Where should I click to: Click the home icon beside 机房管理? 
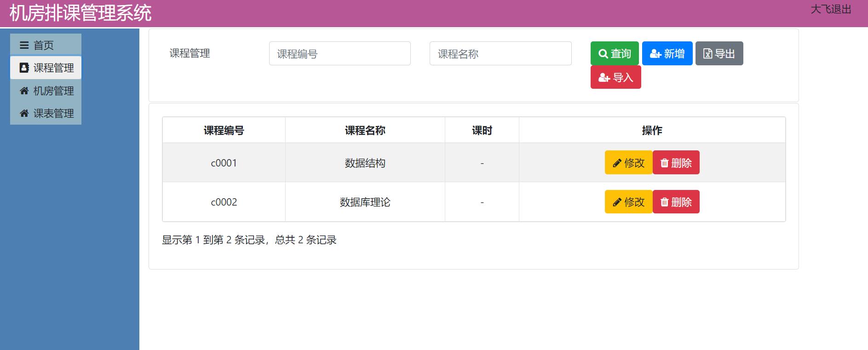[x=24, y=91]
